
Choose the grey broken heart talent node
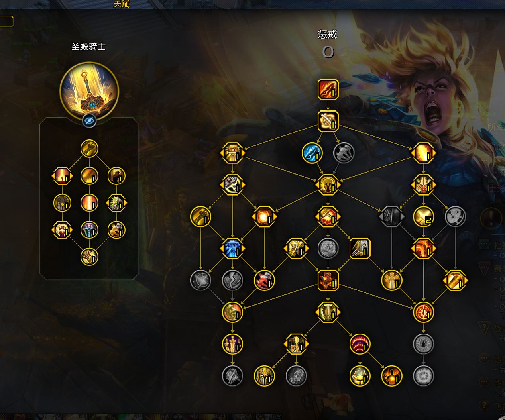(232, 280)
